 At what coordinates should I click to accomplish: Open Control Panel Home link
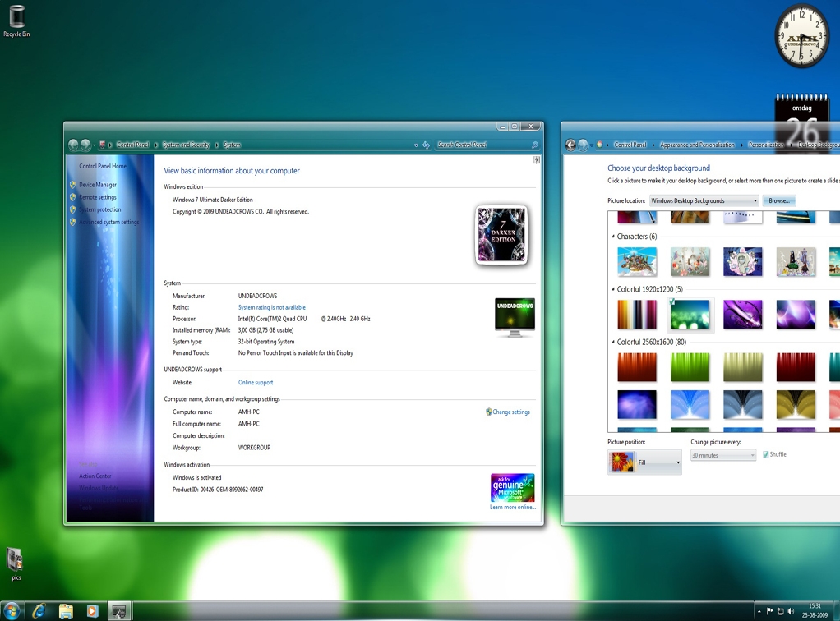103,166
